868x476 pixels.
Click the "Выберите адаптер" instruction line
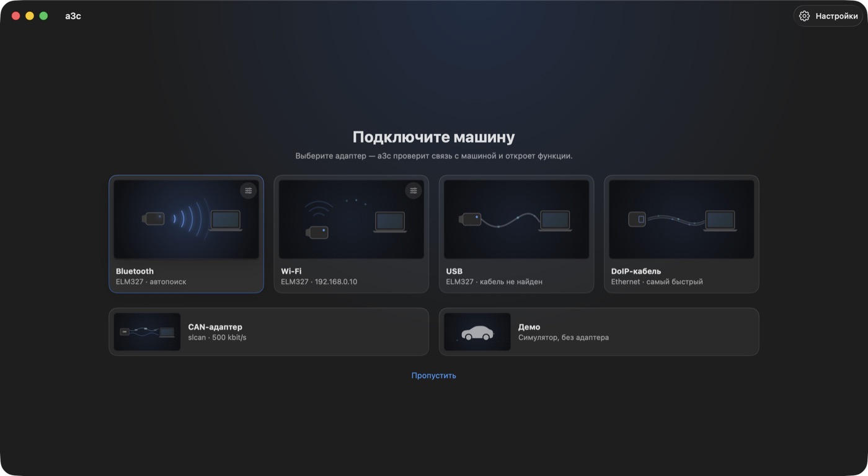tap(434, 156)
